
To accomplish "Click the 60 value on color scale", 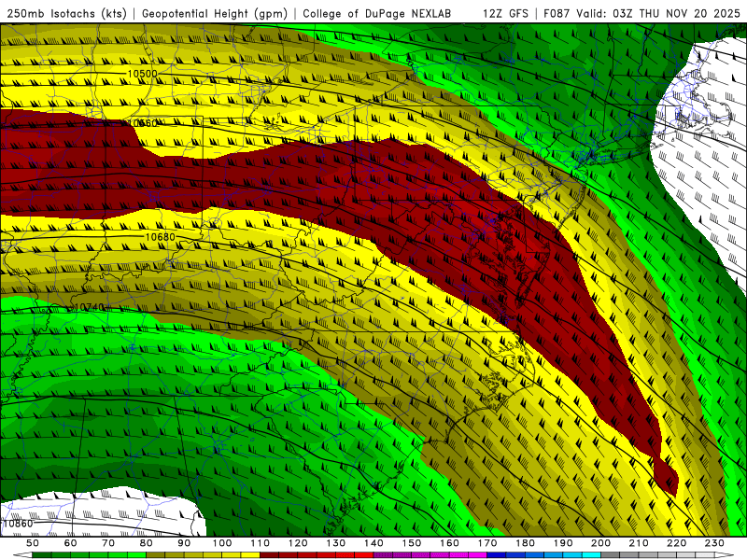I will pyautogui.click(x=70, y=543).
